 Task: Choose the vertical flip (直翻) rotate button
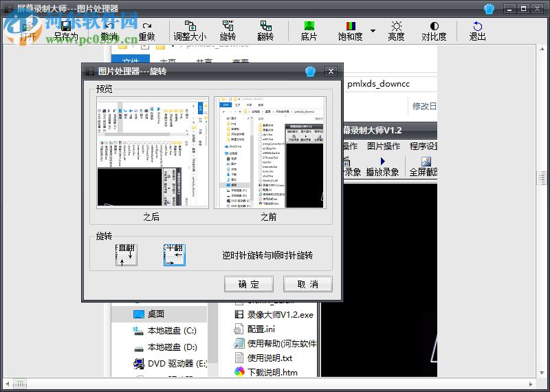pos(126,254)
